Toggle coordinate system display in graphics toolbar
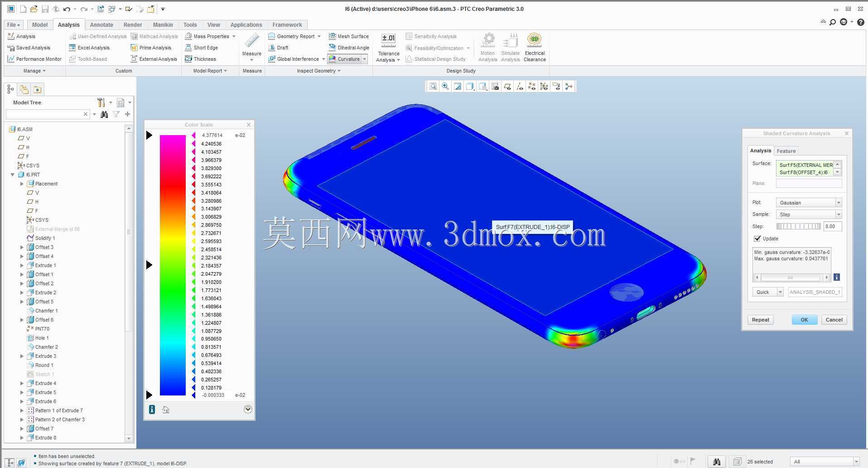This screenshot has width=868, height=468. [x=544, y=86]
